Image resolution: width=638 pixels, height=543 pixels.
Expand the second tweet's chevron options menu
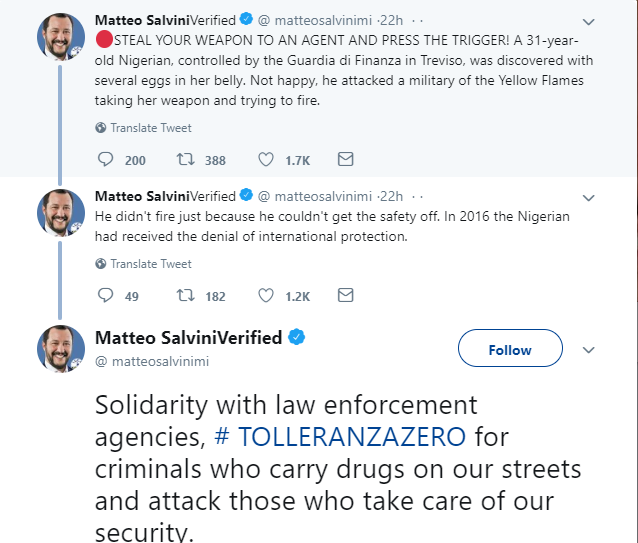[588, 197]
